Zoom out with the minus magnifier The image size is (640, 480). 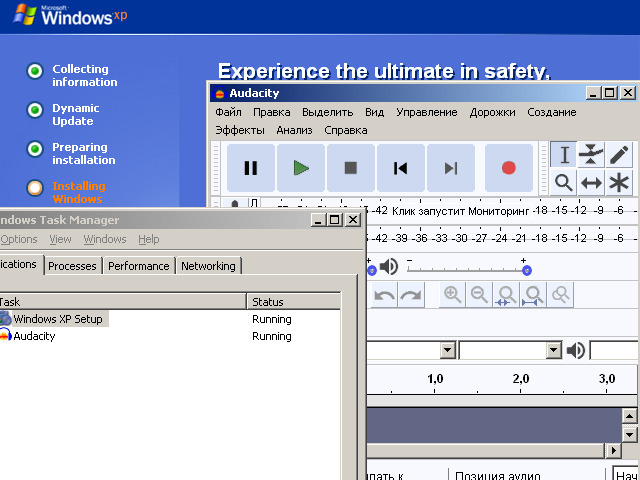pyautogui.click(x=479, y=295)
